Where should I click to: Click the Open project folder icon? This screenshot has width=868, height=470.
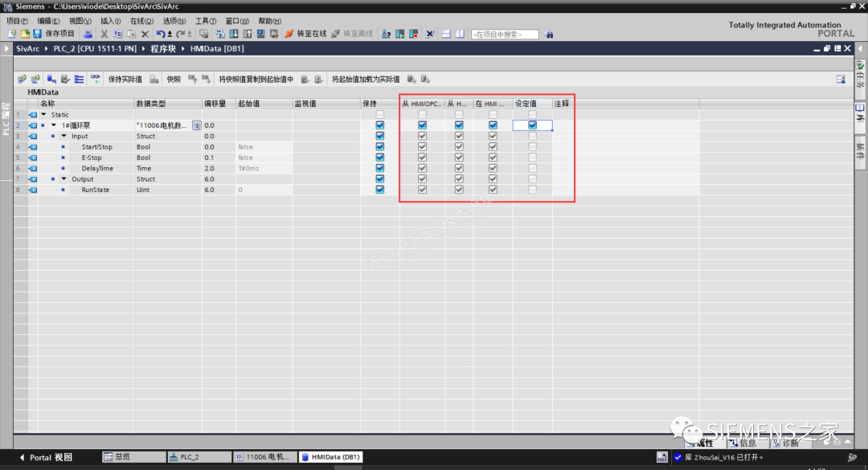point(24,34)
